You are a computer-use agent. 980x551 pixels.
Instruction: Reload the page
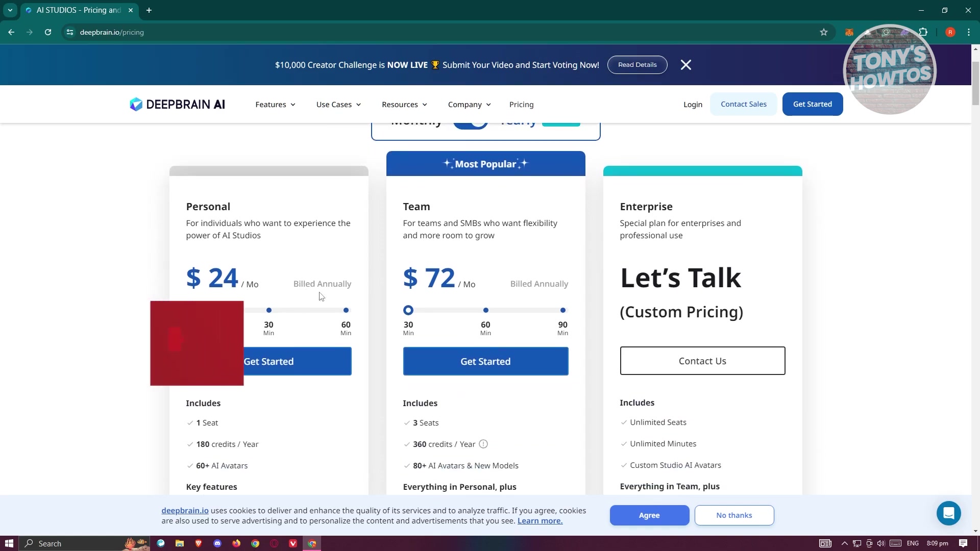(48, 32)
